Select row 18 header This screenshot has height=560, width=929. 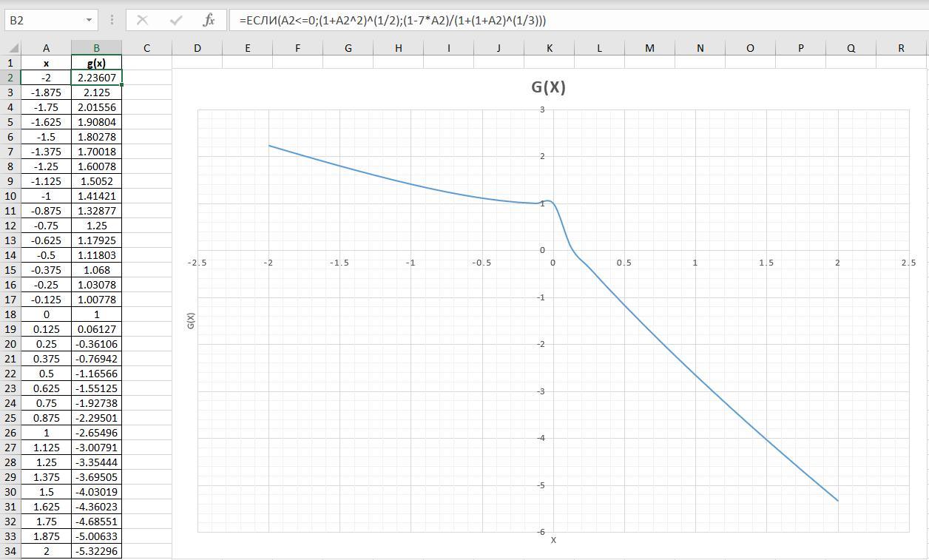coord(10,314)
